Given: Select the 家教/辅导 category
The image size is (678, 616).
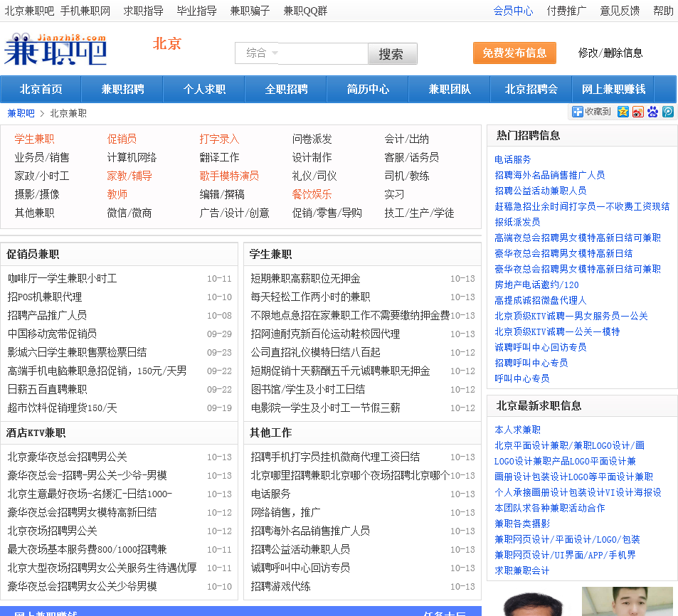Looking at the screenshot, I should click(x=129, y=176).
